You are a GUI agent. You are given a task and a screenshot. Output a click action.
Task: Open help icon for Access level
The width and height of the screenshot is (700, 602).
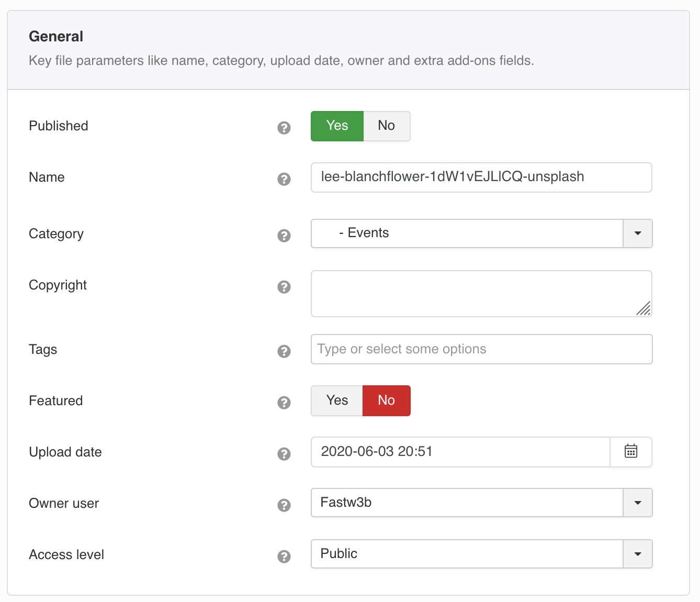tap(284, 556)
